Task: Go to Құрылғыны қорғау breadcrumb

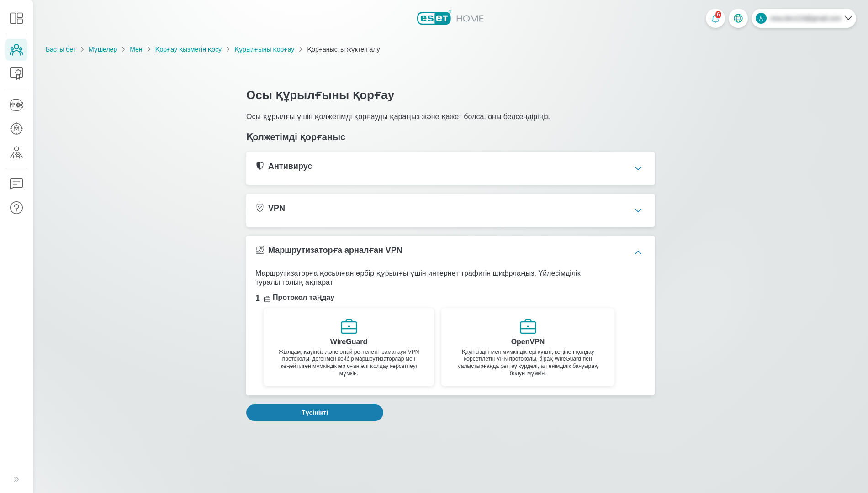Action: [x=265, y=49]
